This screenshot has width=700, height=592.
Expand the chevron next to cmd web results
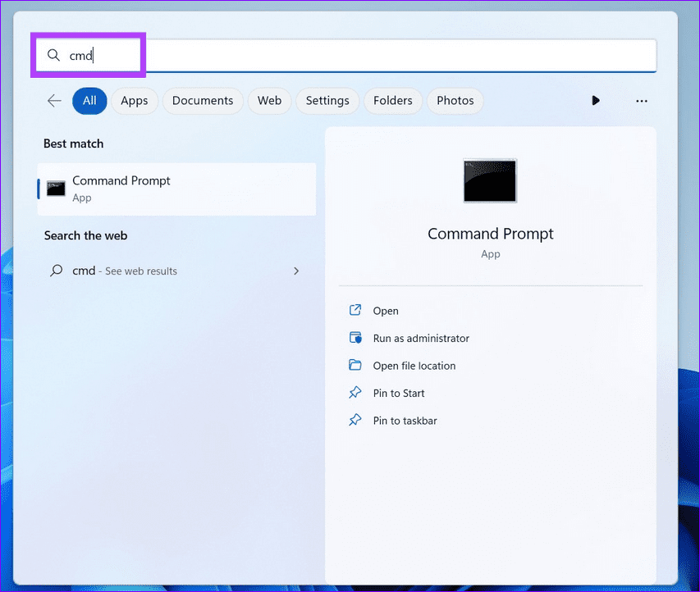click(x=296, y=271)
